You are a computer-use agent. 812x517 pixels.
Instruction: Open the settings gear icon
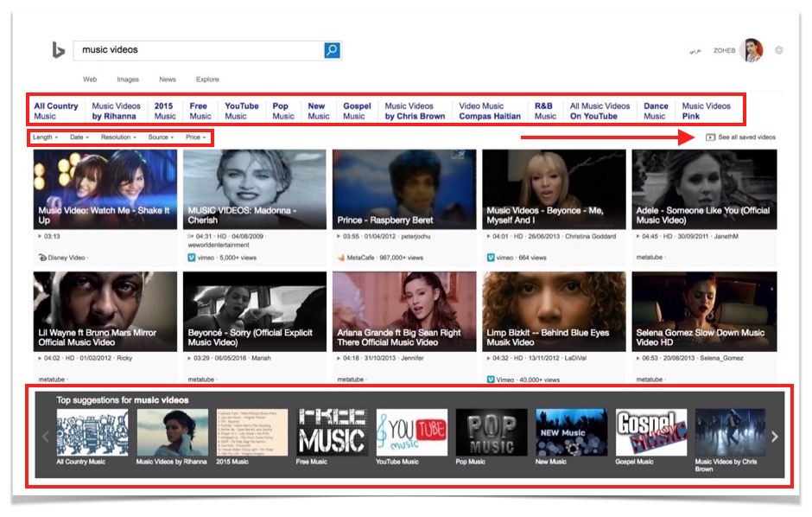coord(778,51)
